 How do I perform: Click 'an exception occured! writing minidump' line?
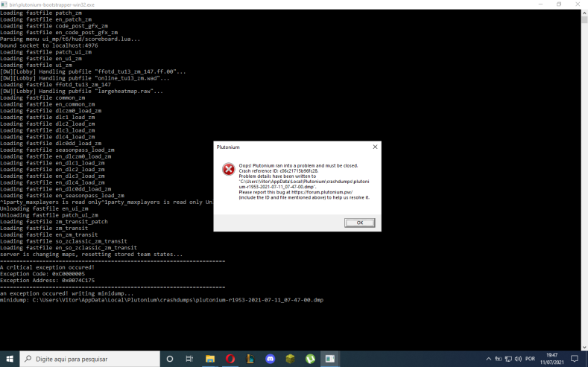click(x=67, y=293)
